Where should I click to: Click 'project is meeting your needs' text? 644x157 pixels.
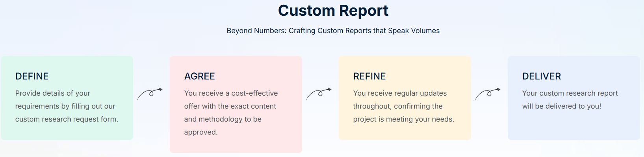[x=404, y=119]
